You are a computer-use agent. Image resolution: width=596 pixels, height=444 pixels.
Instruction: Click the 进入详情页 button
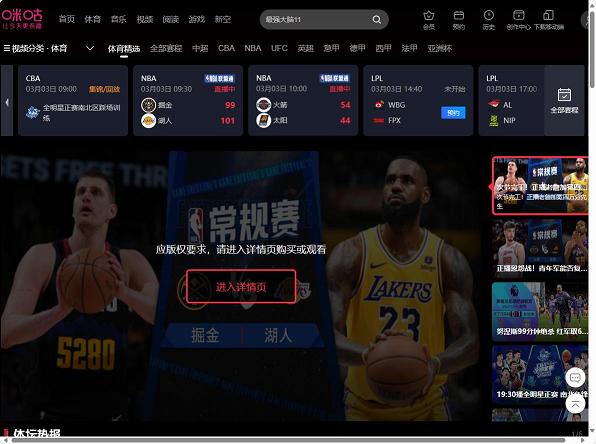241,287
